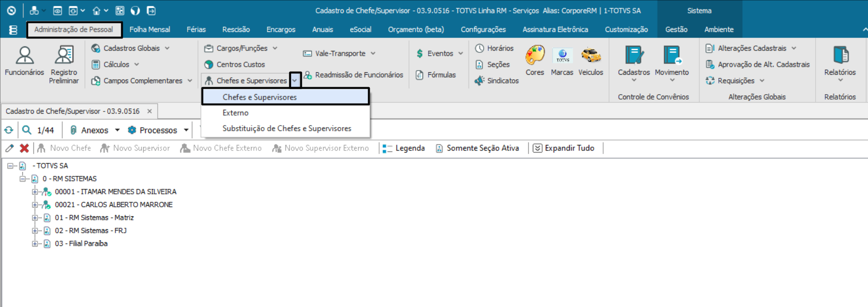
Task: Close the Cadastro de Chefe/Supervisor tab
Action: pos(149,111)
